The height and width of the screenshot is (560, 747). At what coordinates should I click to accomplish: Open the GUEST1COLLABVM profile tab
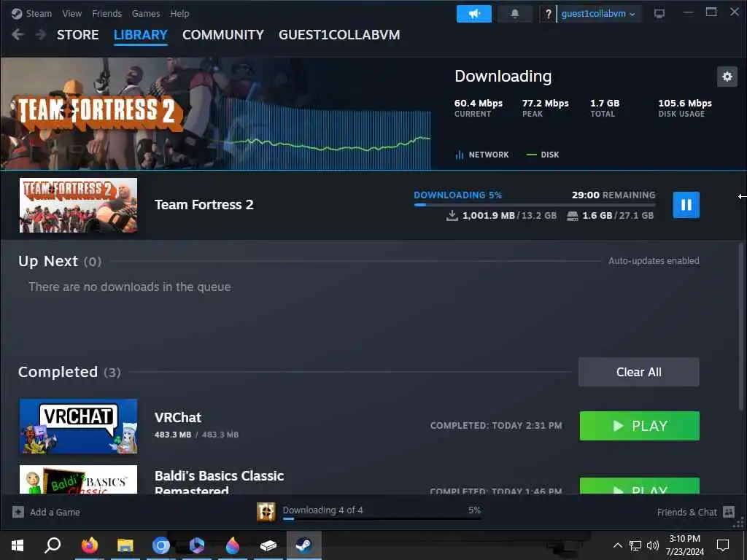point(339,35)
